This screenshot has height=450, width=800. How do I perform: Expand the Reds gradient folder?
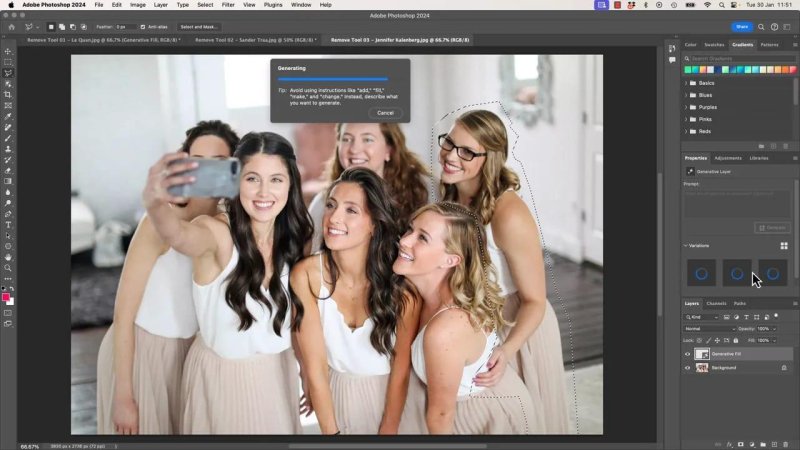tap(686, 132)
